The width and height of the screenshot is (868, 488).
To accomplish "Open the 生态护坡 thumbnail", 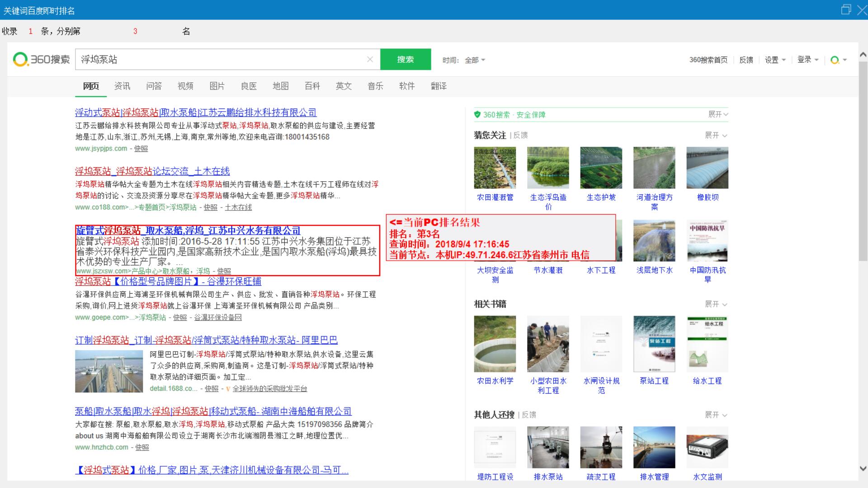I will [601, 168].
